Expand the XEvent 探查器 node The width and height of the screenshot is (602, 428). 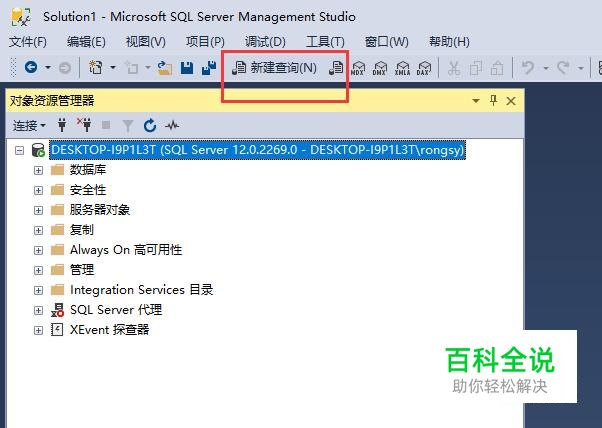38,330
